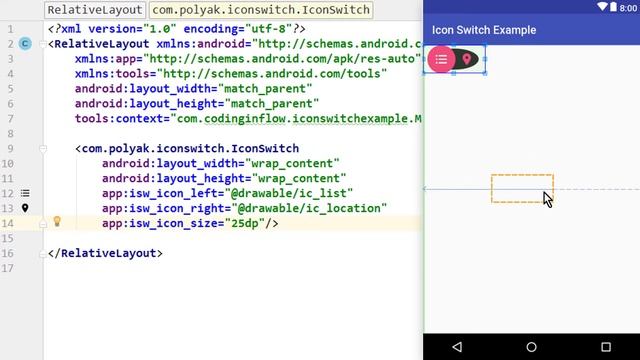Click the list drawable gutter icon on line 12
Viewport: 640px width, 360px height.
[25, 193]
